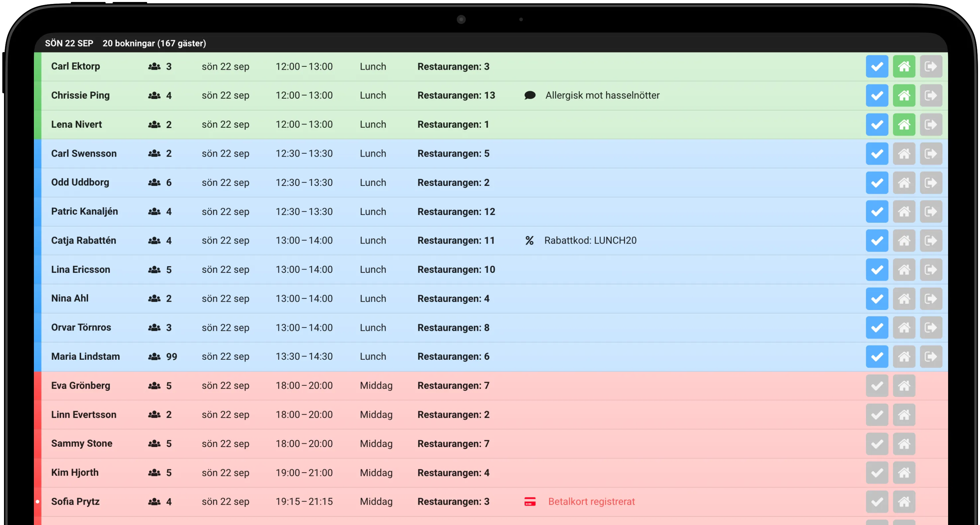Viewport: 980px width, 525px height.
Task: Click the Betalkort registrerat label
Action: click(x=591, y=502)
